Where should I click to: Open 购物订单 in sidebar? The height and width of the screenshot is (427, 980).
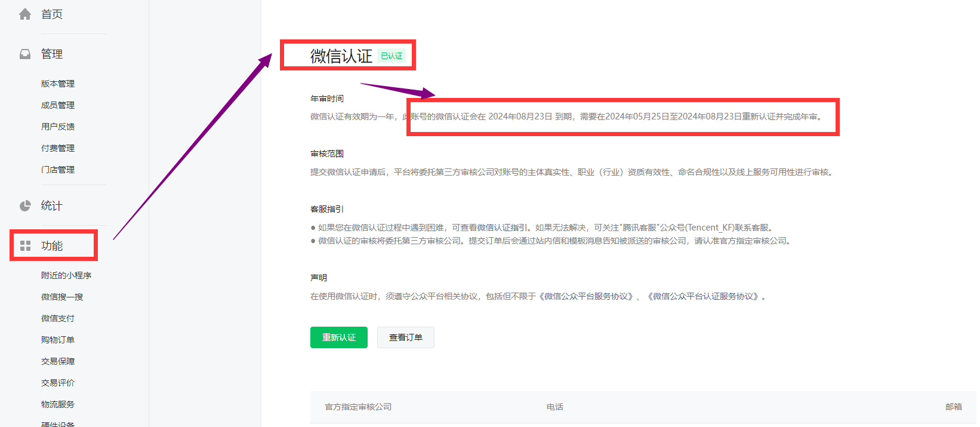click(58, 340)
